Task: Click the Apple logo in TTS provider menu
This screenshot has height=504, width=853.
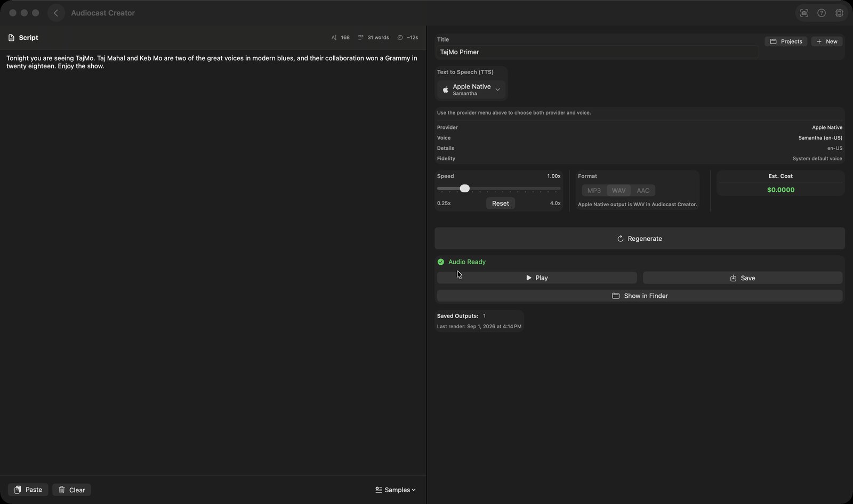Action: coord(446,90)
